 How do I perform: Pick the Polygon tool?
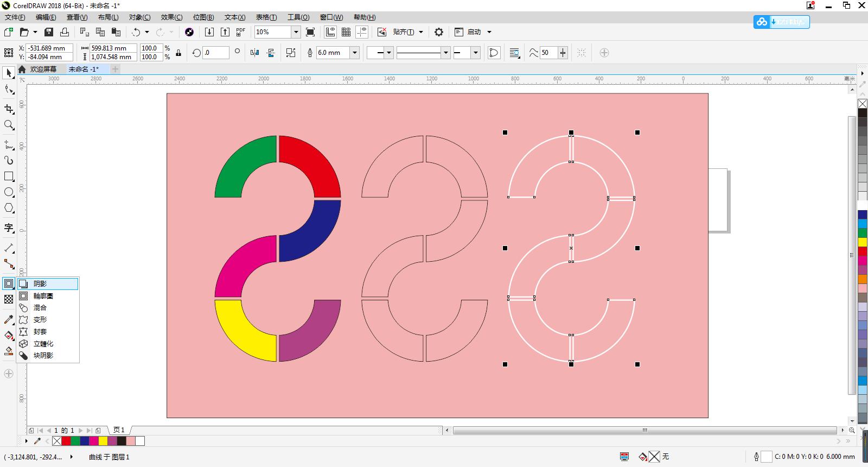(x=9, y=208)
